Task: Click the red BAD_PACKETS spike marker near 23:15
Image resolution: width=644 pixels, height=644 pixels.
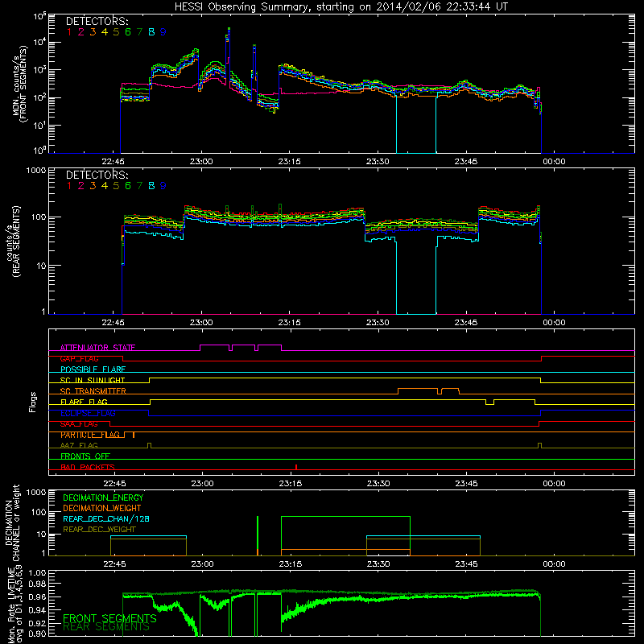Action: click(x=296, y=467)
